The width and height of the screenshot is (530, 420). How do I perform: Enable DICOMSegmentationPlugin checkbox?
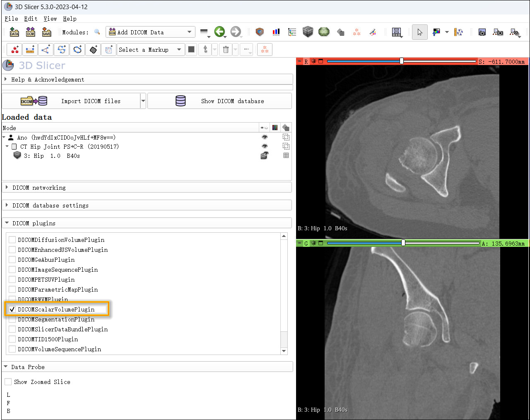(12, 319)
